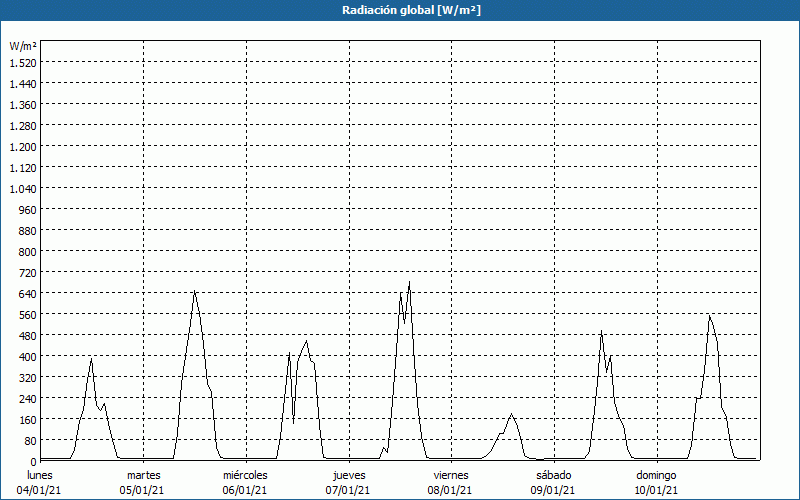The height and width of the screenshot is (500, 800).
Task: Click the 1.440 y-axis value
Action: pos(23,84)
